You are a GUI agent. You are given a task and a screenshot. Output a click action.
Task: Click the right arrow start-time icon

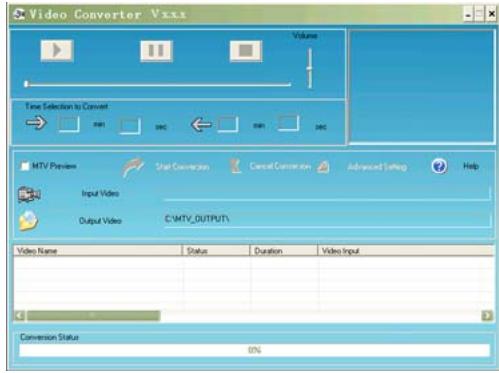36,123
